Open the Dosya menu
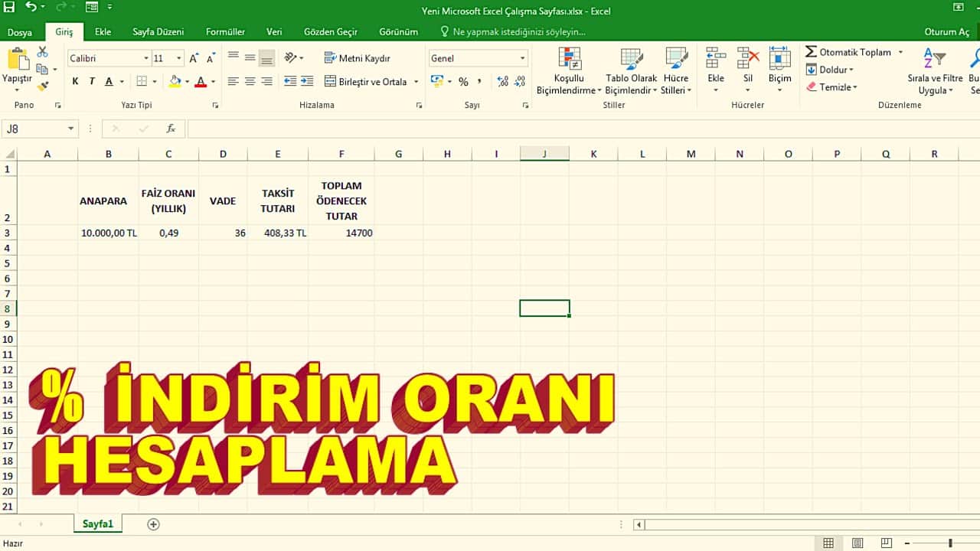 click(21, 32)
